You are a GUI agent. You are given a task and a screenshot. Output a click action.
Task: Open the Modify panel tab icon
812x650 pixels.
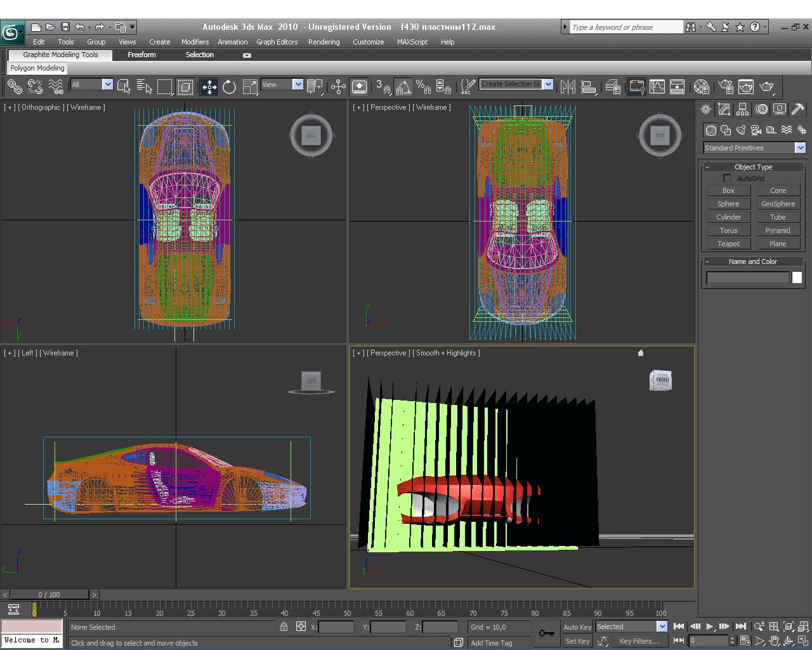[724, 109]
